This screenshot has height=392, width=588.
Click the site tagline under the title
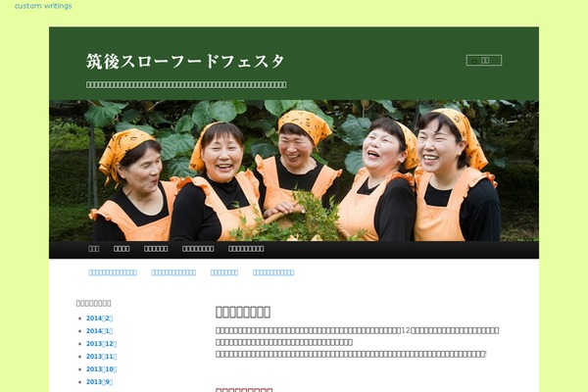(x=186, y=85)
